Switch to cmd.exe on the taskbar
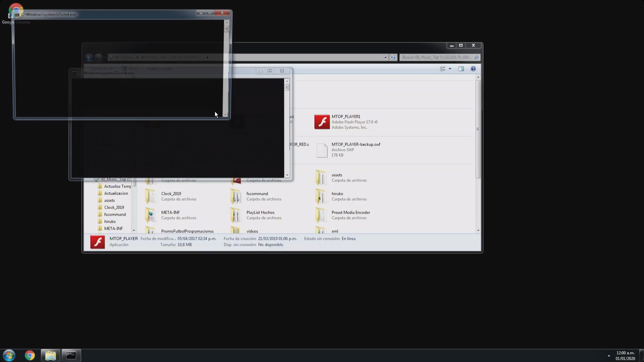This screenshot has width=644, height=362. (71, 355)
